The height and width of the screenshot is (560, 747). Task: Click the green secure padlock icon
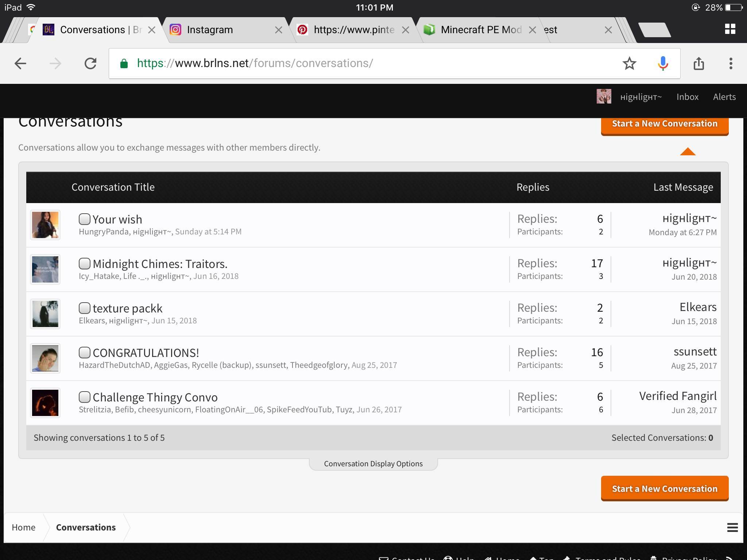click(x=124, y=63)
